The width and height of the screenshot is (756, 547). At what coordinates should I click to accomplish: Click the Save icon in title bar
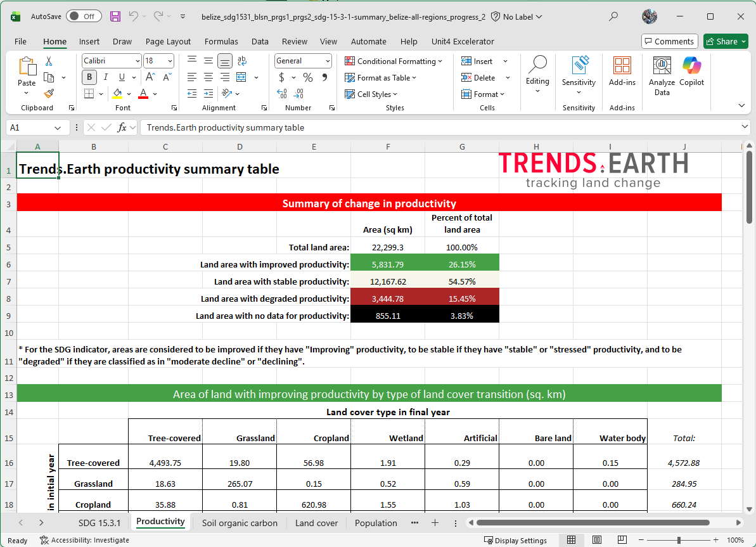[115, 16]
